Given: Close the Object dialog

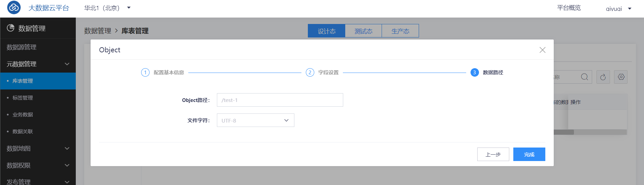Looking at the screenshot, I should pyautogui.click(x=542, y=50).
